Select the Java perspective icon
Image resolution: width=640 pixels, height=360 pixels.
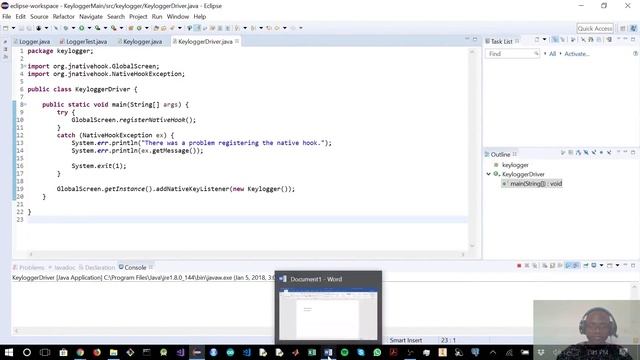(x=633, y=29)
